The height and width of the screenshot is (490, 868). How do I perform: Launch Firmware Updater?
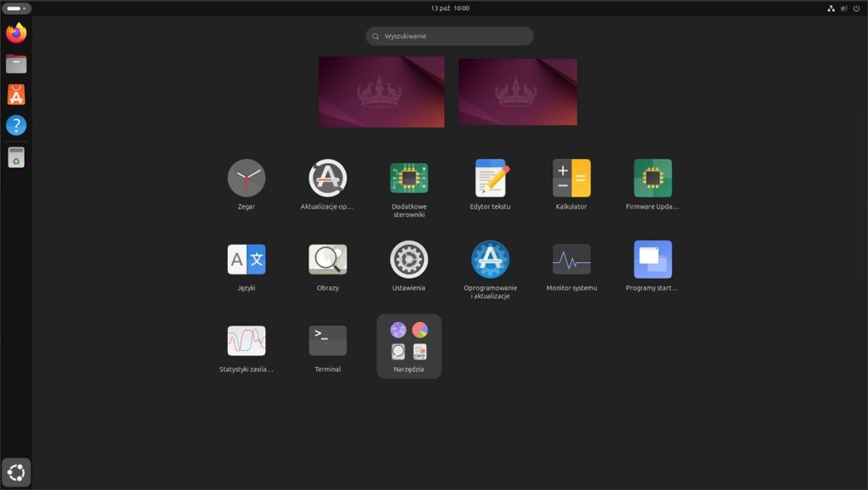[653, 178]
